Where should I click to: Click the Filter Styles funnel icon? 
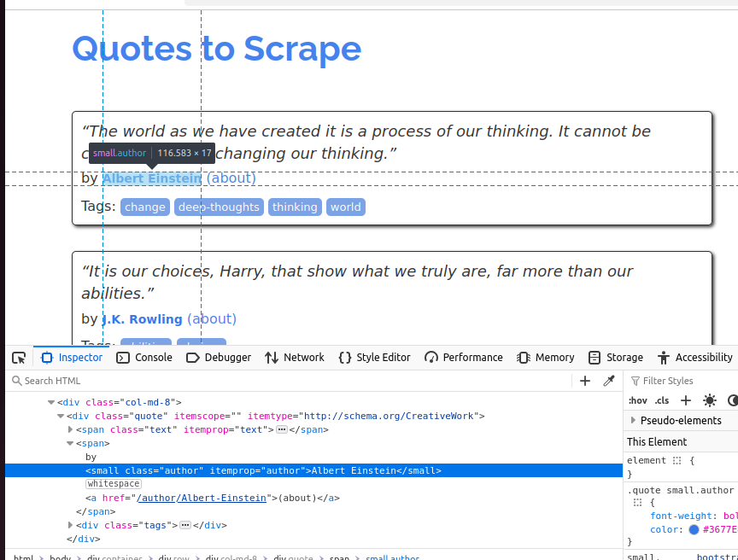(x=636, y=380)
